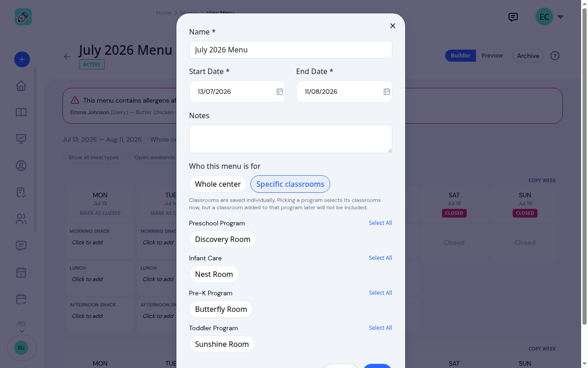
Task: Expand the EC account dropdown arrow
Action: [560, 17]
